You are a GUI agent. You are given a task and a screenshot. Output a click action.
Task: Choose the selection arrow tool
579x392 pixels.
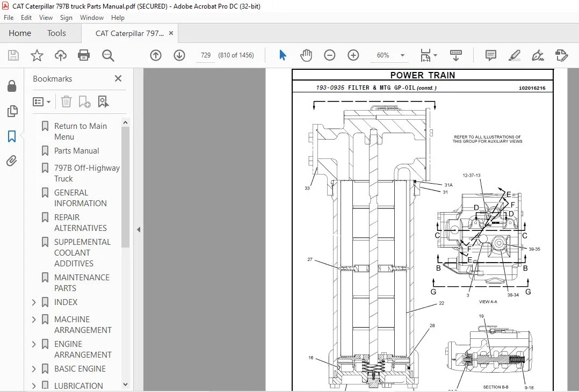click(x=283, y=55)
